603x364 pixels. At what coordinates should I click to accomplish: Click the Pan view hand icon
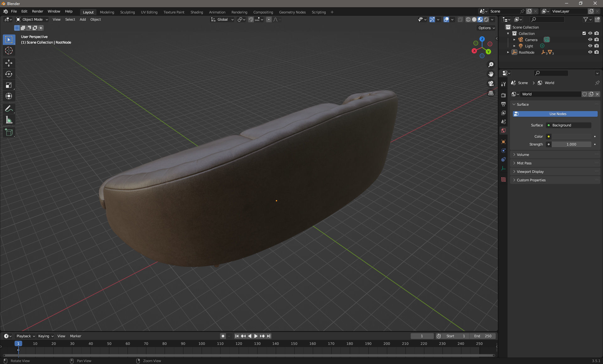(491, 74)
